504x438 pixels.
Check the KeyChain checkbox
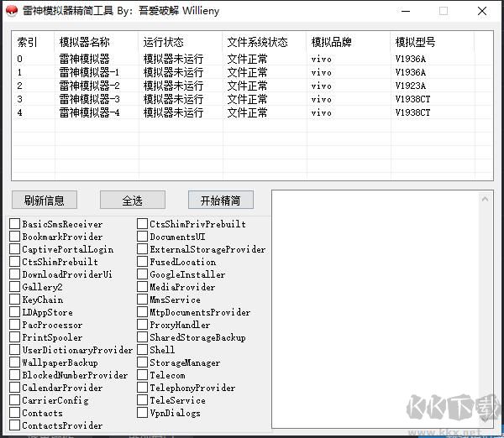click(15, 300)
